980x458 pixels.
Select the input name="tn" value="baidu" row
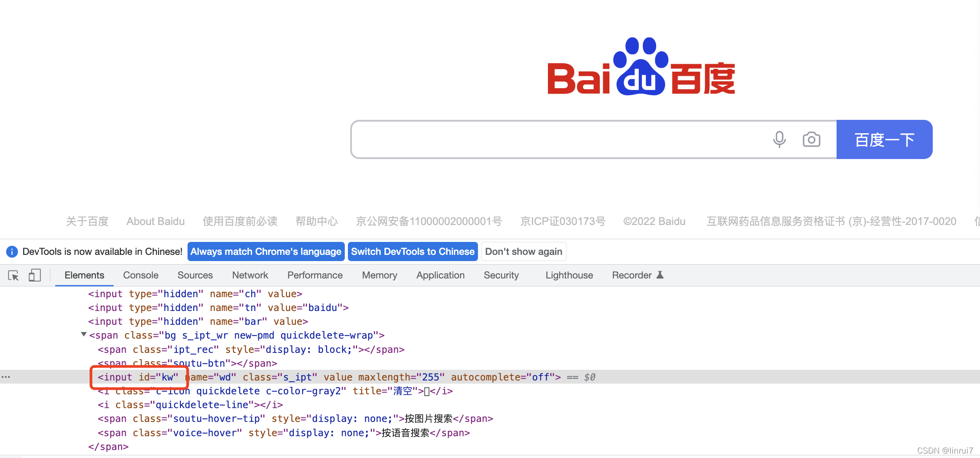coord(218,308)
